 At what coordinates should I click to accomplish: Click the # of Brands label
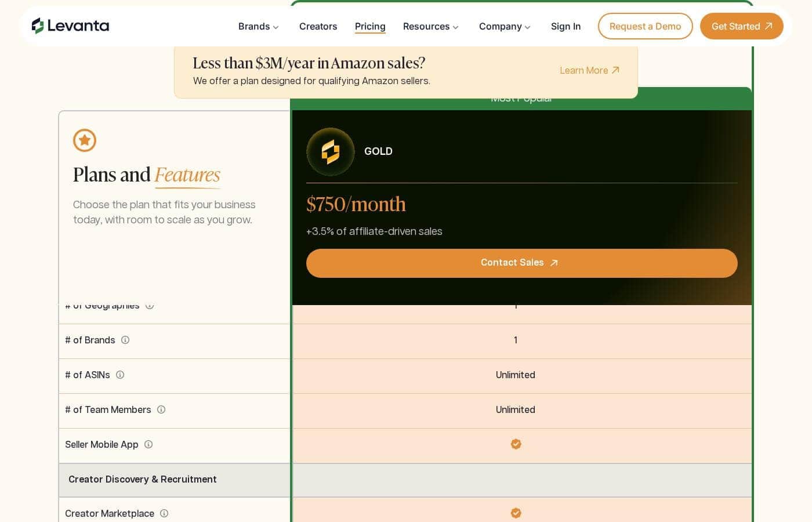[x=90, y=340]
